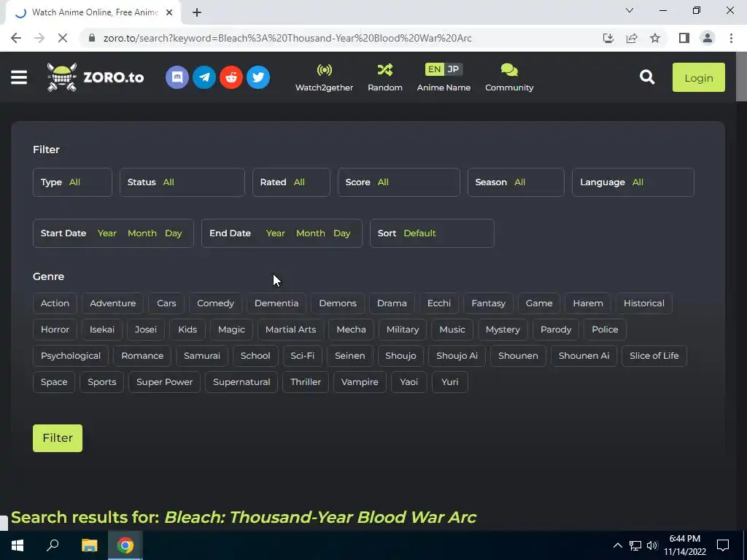Select the Vampire genre tag
Image resolution: width=747 pixels, height=560 pixels.
(x=360, y=382)
